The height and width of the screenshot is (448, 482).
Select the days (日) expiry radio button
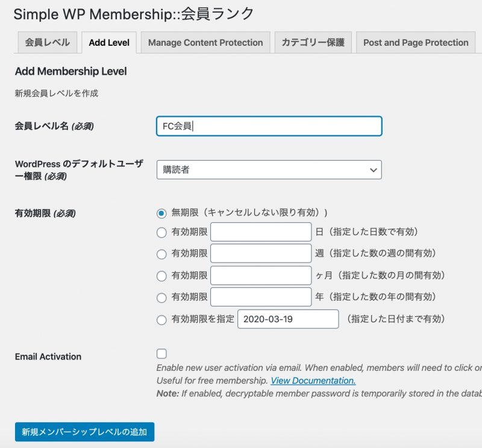pyautogui.click(x=161, y=232)
